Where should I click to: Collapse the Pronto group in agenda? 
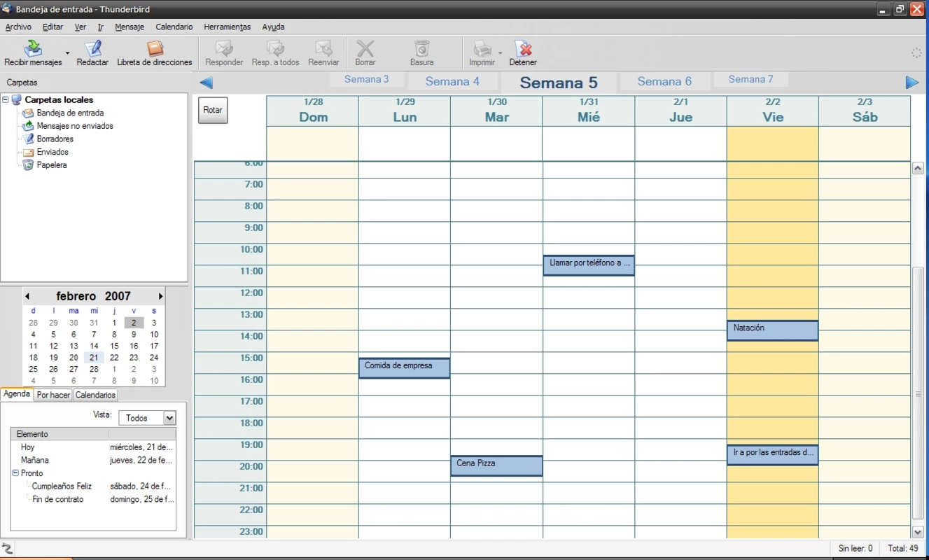click(x=15, y=473)
